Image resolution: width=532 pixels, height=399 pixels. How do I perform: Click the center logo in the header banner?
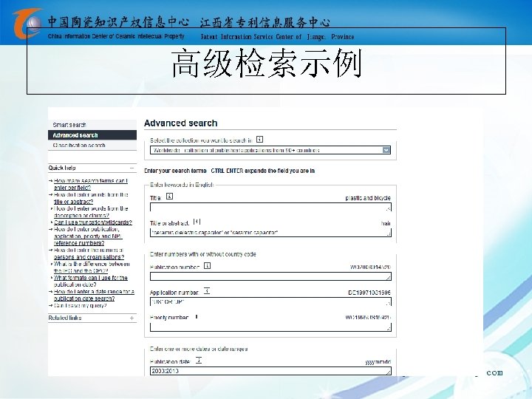coord(27,24)
